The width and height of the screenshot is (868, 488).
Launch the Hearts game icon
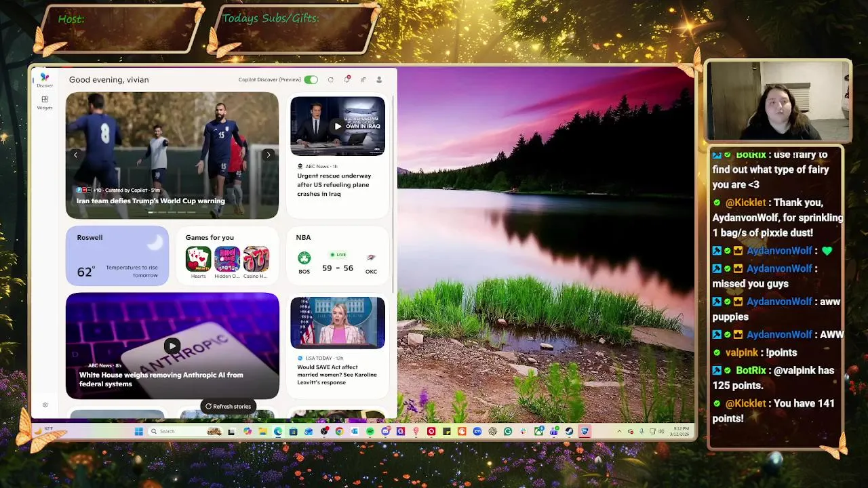(x=198, y=260)
